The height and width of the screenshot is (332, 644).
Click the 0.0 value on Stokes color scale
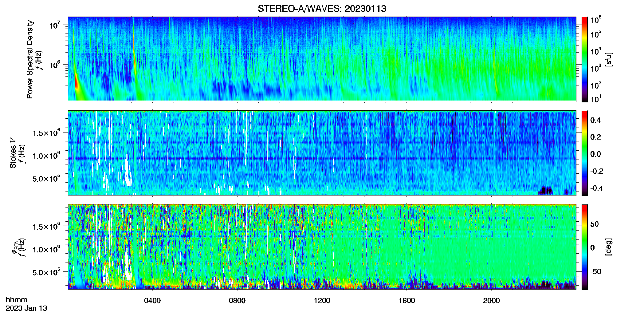coord(595,154)
